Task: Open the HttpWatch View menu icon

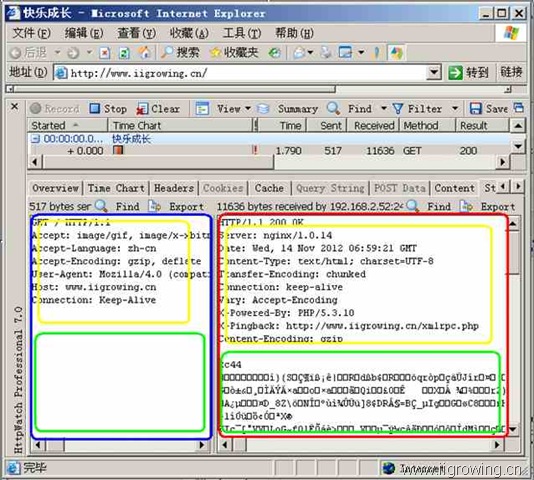Action: 202,109
